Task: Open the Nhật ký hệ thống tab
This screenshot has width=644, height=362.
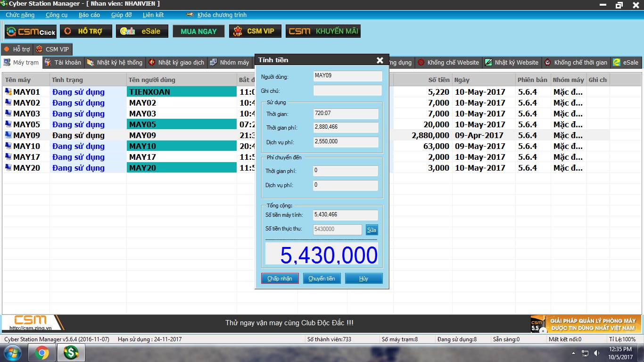Action: 115,62
